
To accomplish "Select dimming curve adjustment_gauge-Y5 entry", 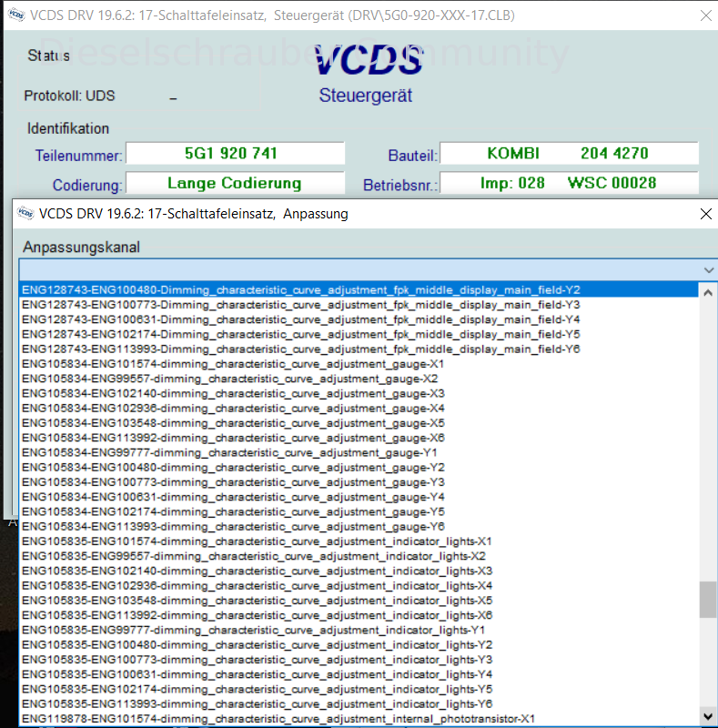I will coord(359,512).
